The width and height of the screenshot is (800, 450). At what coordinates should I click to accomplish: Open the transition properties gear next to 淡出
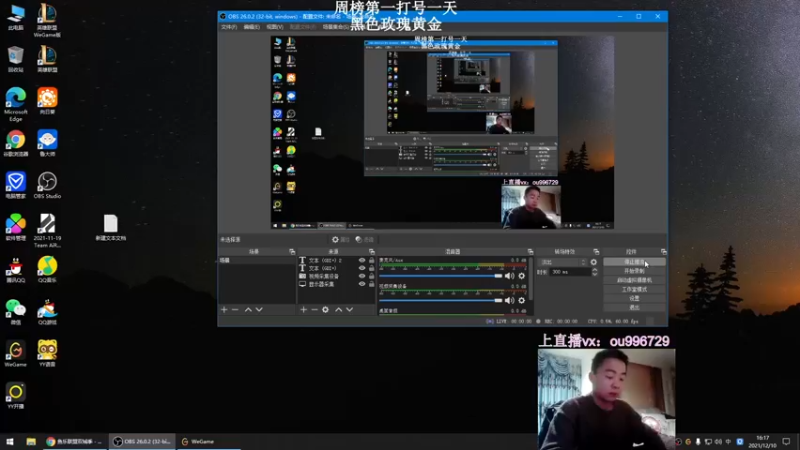click(593, 262)
